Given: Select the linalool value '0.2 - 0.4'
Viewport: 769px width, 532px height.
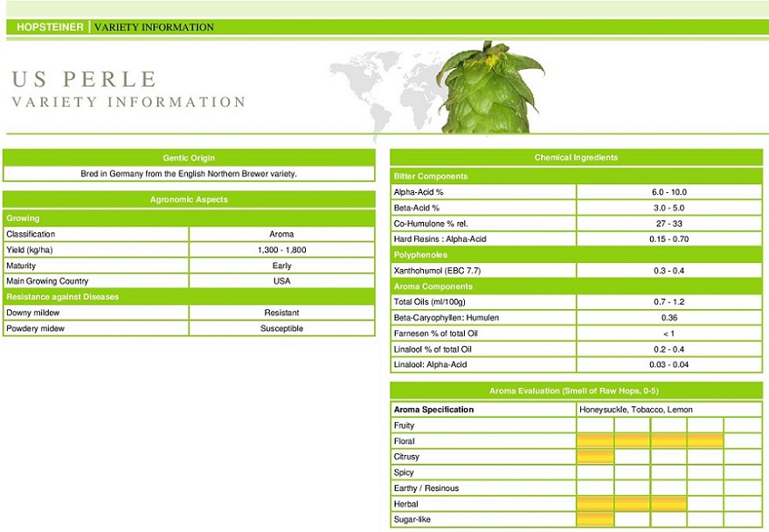Looking at the screenshot, I should 669,349.
